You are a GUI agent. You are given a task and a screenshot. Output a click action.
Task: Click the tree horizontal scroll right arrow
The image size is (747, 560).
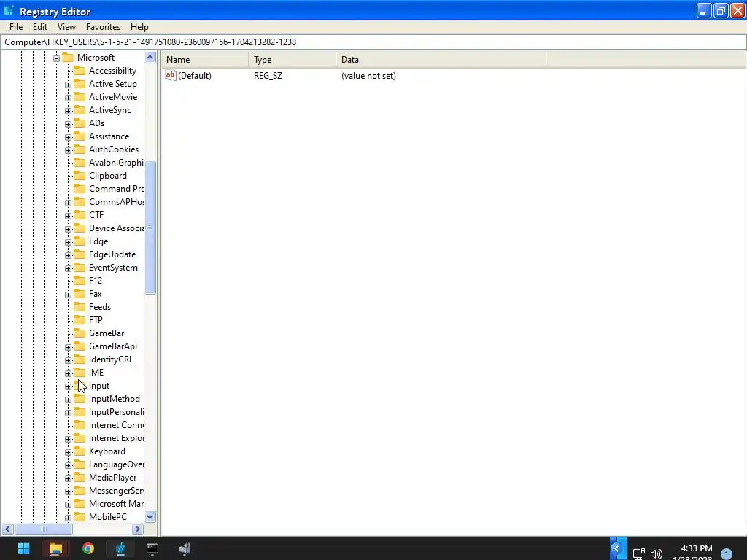[x=138, y=529]
